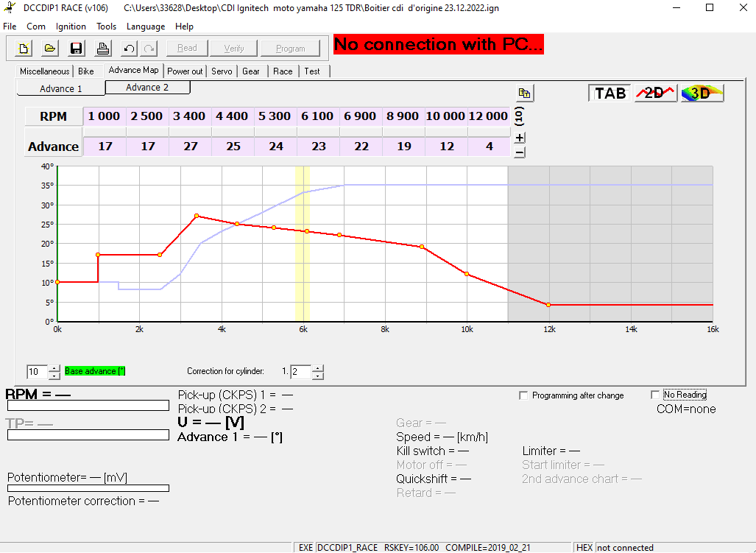Select the 5 300 RPM cell
Screen dimensions: 756x553
275,116
